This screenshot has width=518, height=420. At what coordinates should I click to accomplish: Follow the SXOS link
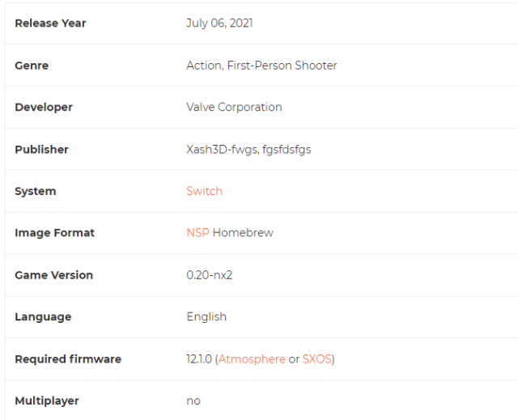tap(316, 359)
